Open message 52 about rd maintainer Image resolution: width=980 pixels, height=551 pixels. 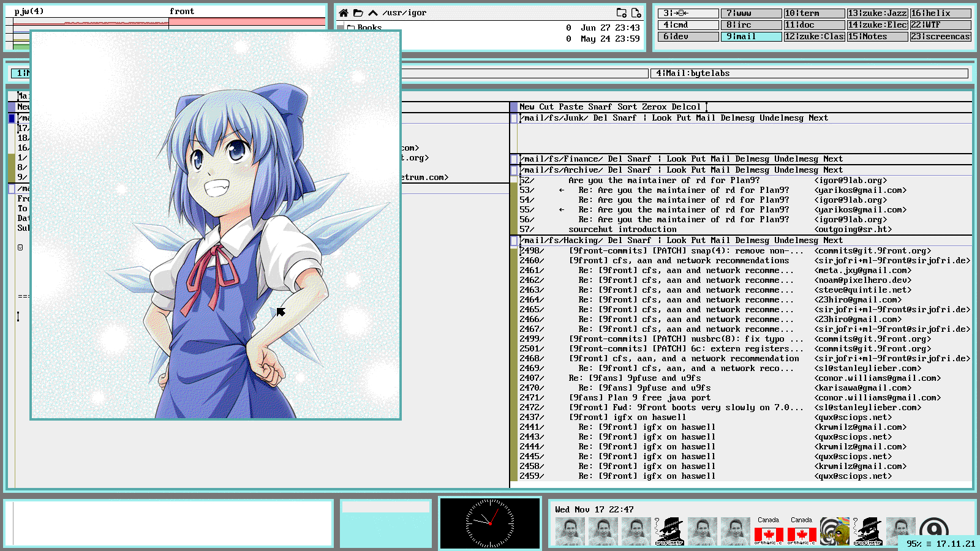[x=663, y=181]
